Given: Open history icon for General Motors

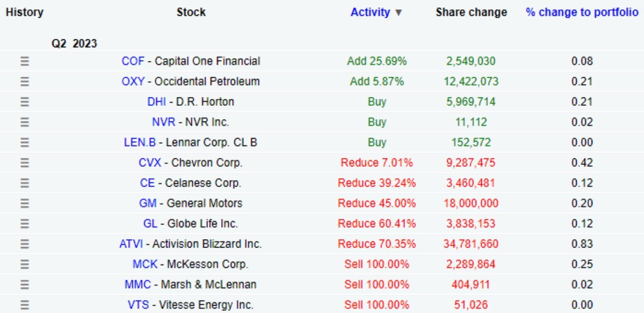Looking at the screenshot, I should 25,203.
